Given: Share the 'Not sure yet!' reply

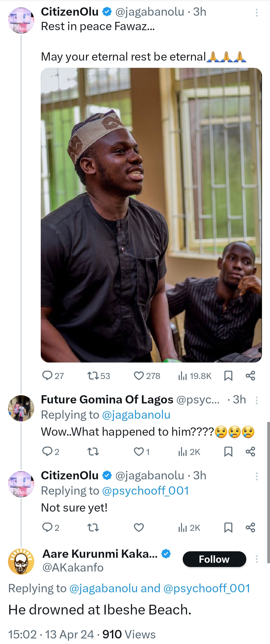Looking at the screenshot, I should (x=250, y=527).
